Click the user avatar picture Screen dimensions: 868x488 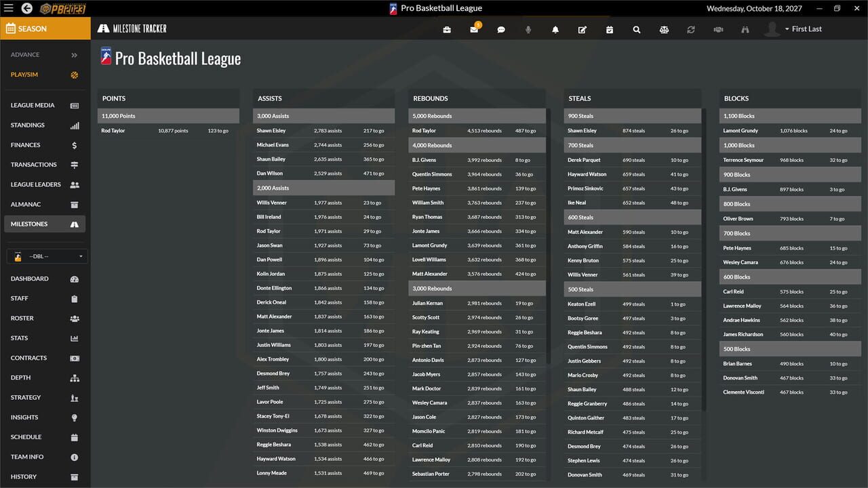[772, 28]
